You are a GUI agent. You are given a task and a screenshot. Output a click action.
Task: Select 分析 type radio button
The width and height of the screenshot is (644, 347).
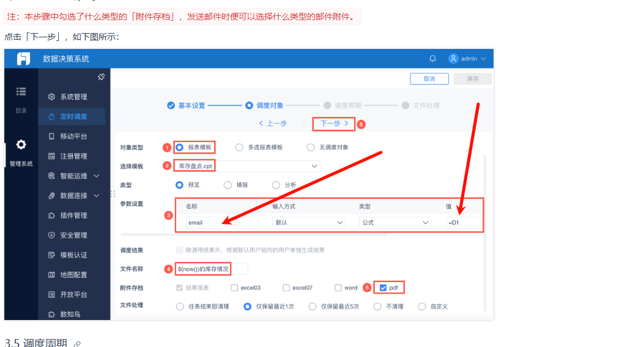276,185
